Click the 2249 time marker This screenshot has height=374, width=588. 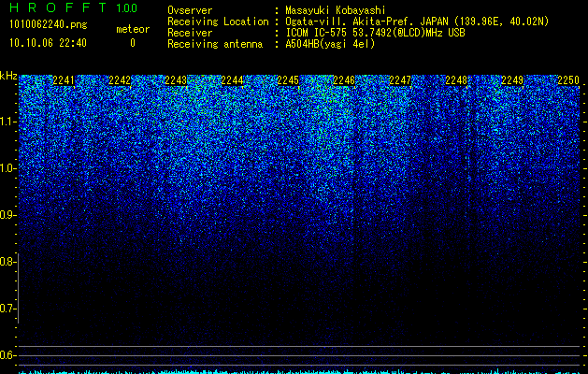click(x=512, y=80)
